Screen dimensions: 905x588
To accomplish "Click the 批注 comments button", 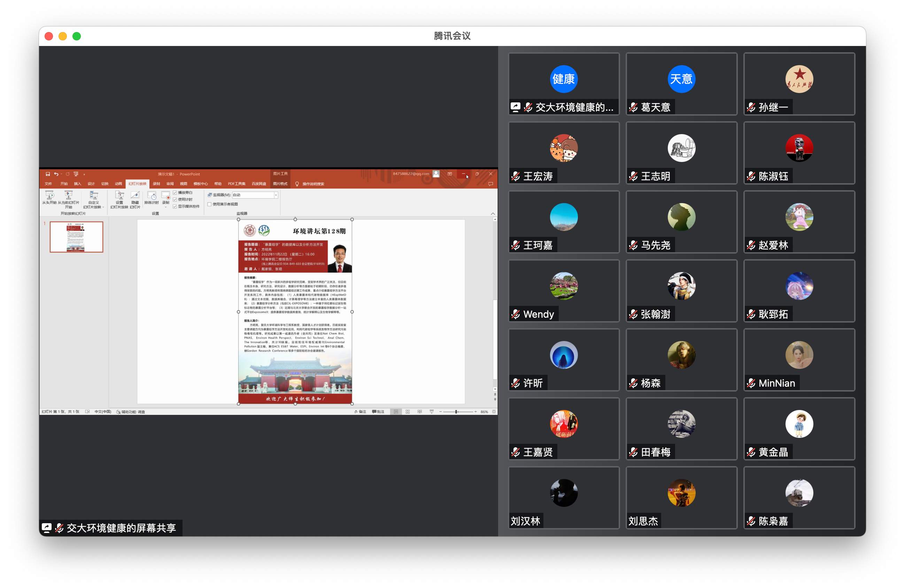I will pyautogui.click(x=378, y=411).
